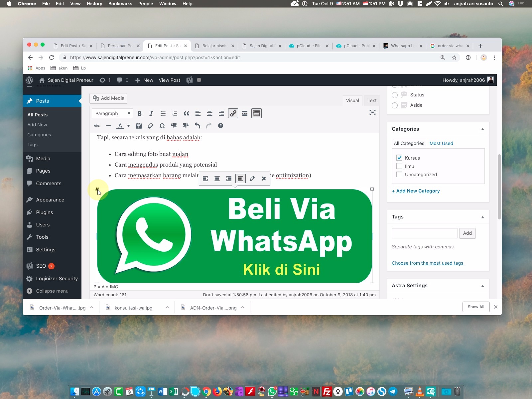Insert a bulleted list
This screenshot has height=399, width=532.
tap(163, 113)
